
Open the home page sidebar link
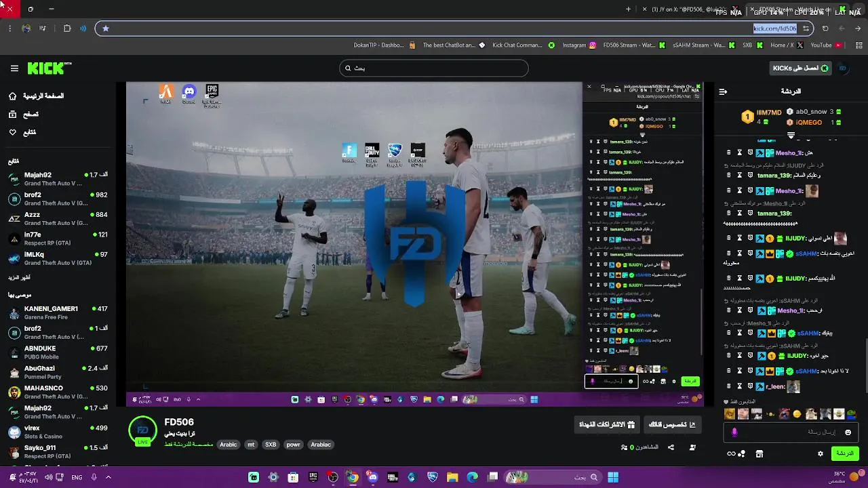(37, 96)
